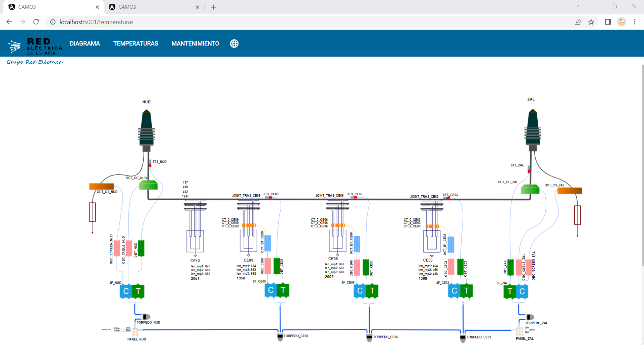
Task: Select the TORPEDO_CE06 connector
Action: click(369, 338)
